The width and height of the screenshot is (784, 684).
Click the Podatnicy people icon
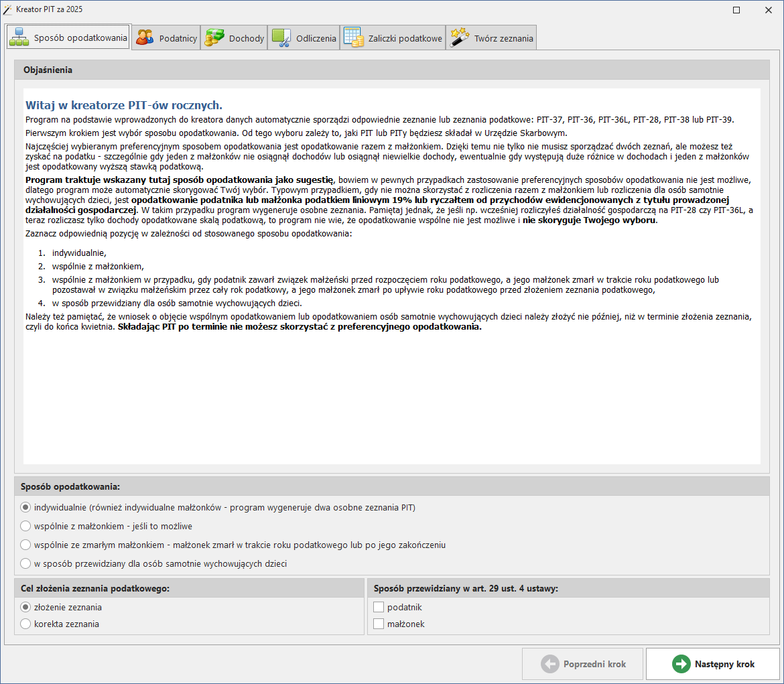coord(145,38)
